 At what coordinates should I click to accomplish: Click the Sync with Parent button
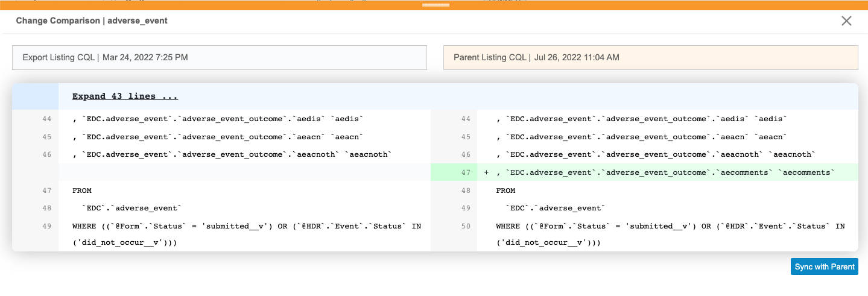coord(824,267)
